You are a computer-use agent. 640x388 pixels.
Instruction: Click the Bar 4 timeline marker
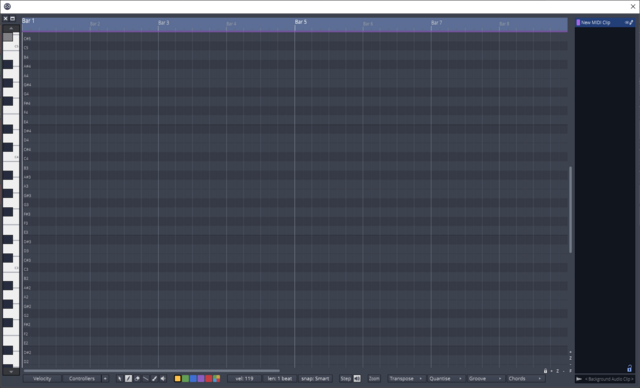tap(231, 24)
